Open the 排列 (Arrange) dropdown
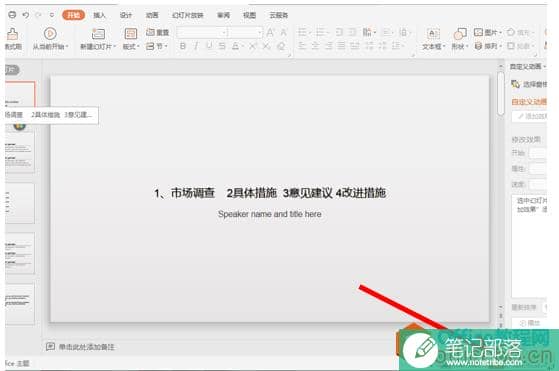This screenshot has width=559, height=371. [x=488, y=46]
